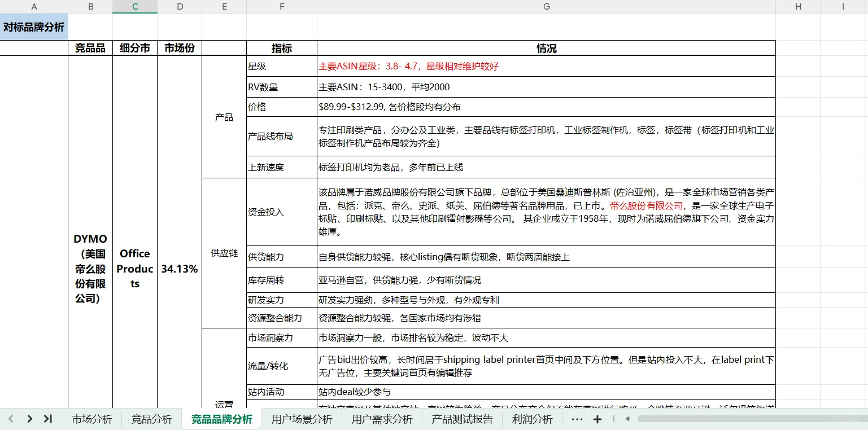The image size is (868, 430).
Task: Click the 站内活动 indicator cell
Action: point(282,392)
